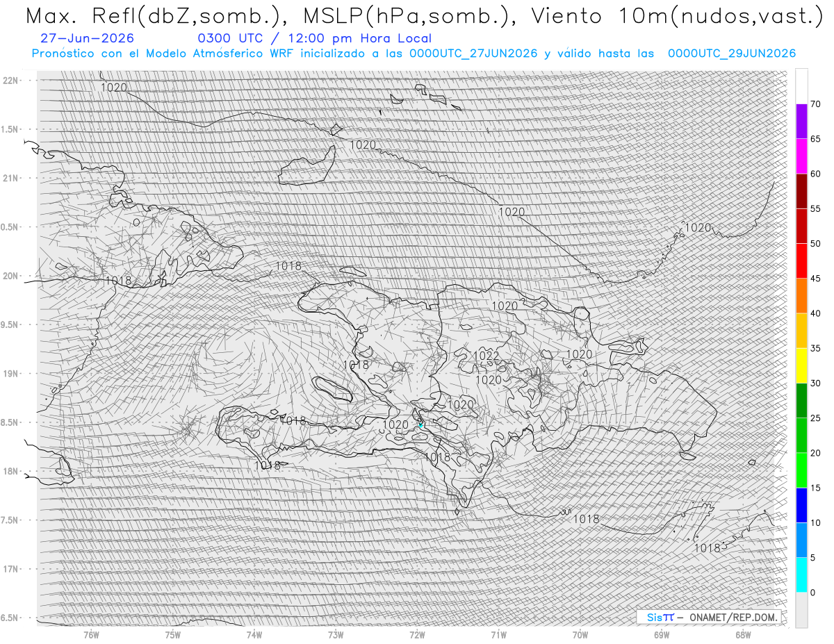Click '0300 UTC / 12:00 pm Hora Local'
The height and width of the screenshot is (644, 834).
click(314, 38)
